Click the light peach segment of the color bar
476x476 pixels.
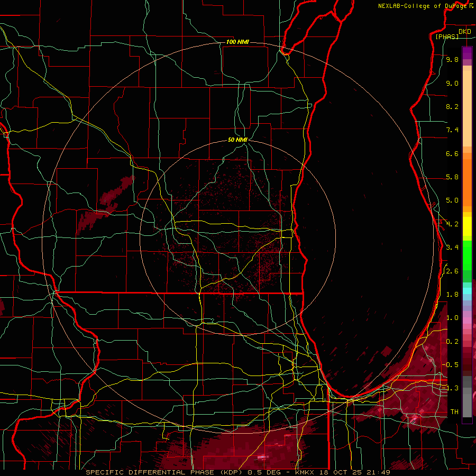pos(467,109)
